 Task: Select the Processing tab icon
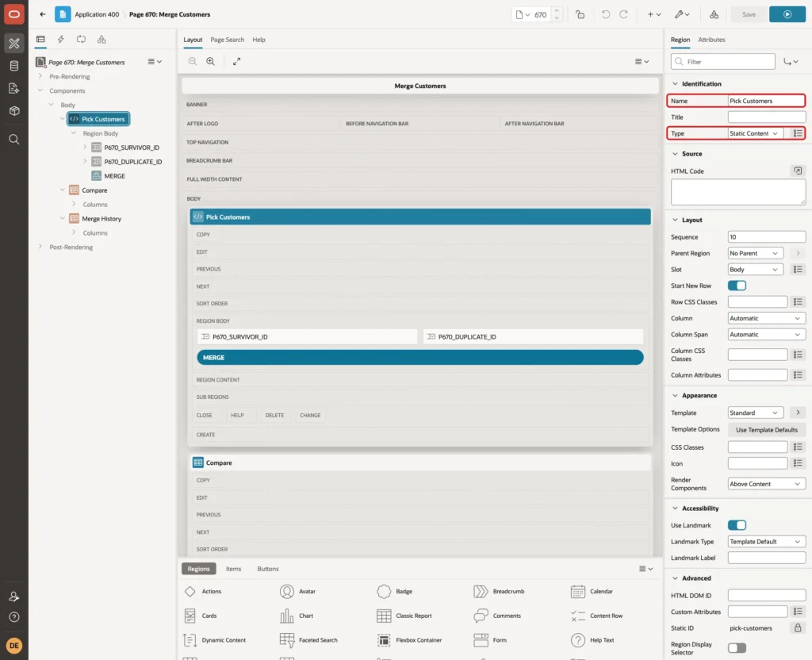[82, 40]
